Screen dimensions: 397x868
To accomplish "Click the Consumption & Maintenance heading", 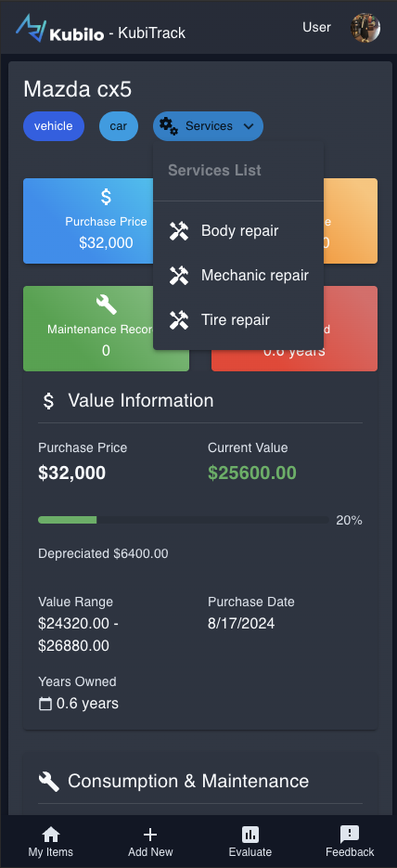I will click(x=188, y=781).
